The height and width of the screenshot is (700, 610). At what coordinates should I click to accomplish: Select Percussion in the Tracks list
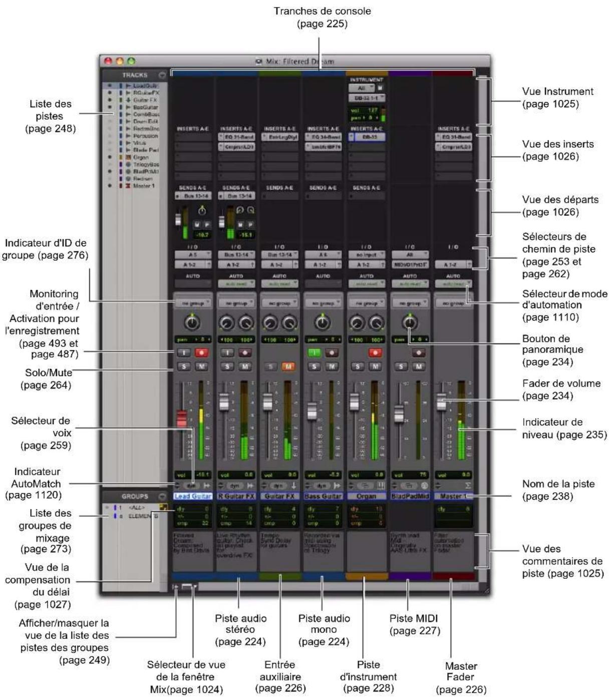click(145, 136)
